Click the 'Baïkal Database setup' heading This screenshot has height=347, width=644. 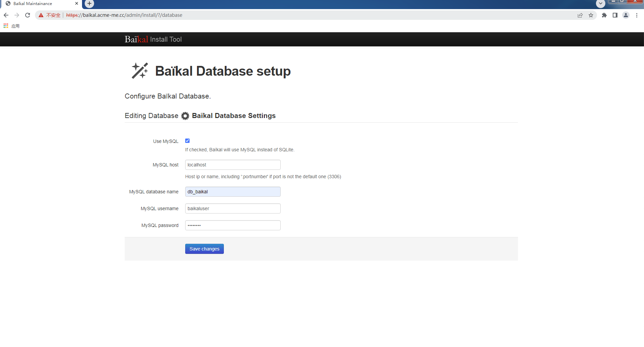coord(223,71)
